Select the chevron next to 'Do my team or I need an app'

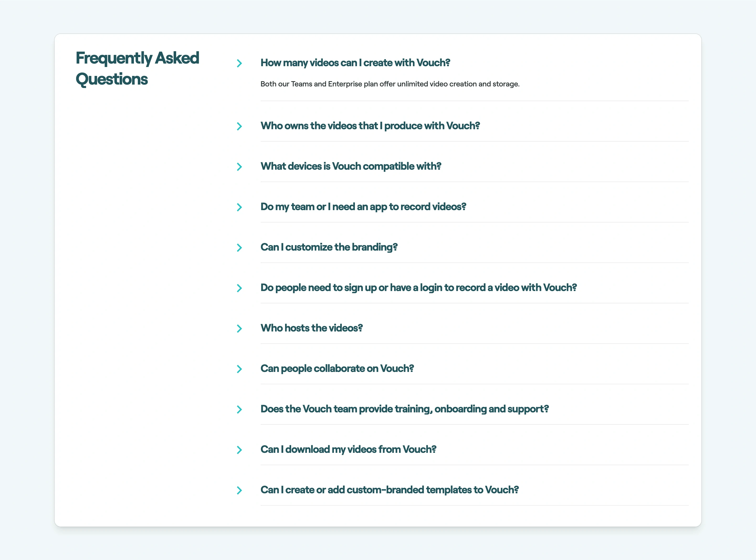tap(240, 207)
